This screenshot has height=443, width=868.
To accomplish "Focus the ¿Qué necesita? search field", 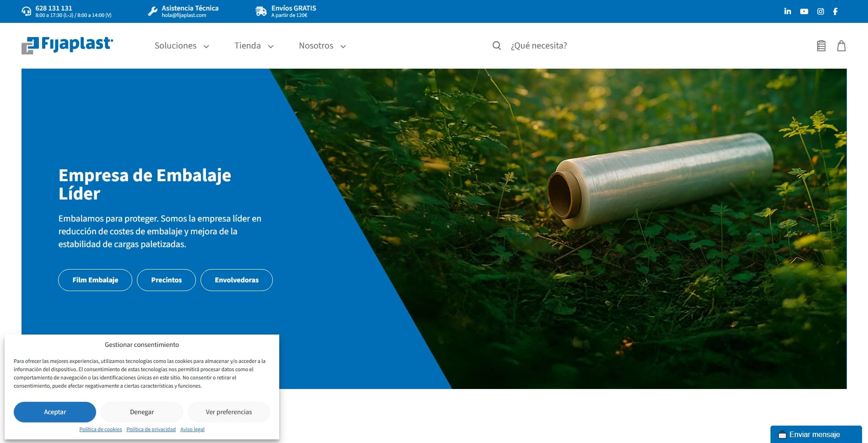I will click(x=538, y=46).
